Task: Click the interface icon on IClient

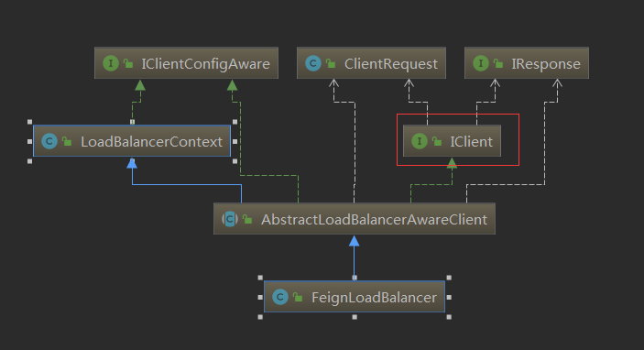Action: click(420, 141)
